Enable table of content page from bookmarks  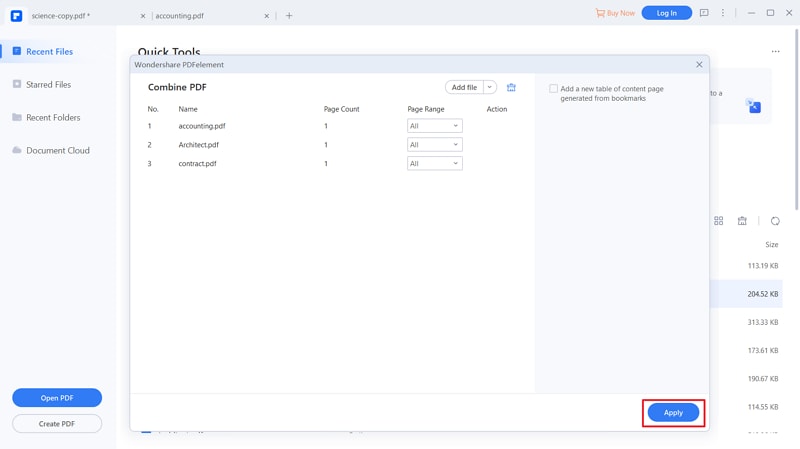click(554, 89)
